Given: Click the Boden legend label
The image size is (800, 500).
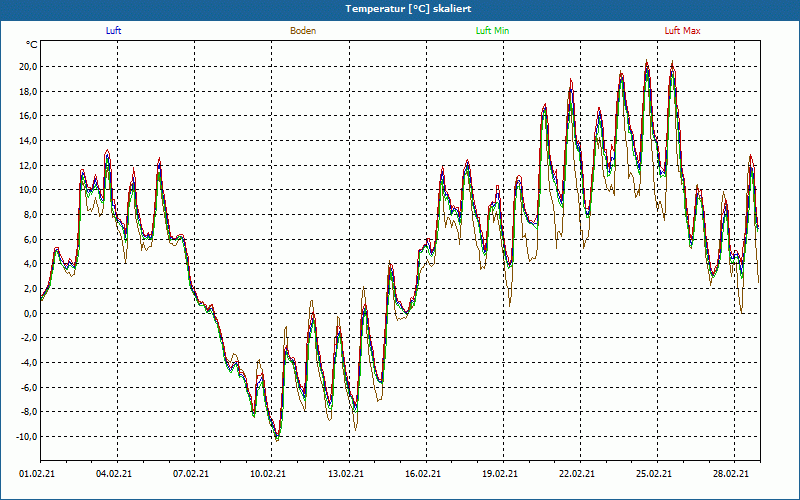Looking at the screenshot, I should [303, 31].
